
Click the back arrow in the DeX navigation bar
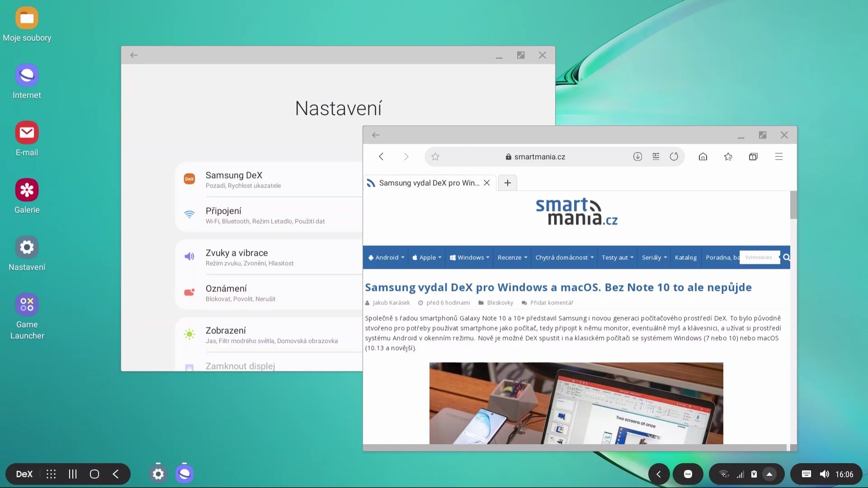coord(116,474)
